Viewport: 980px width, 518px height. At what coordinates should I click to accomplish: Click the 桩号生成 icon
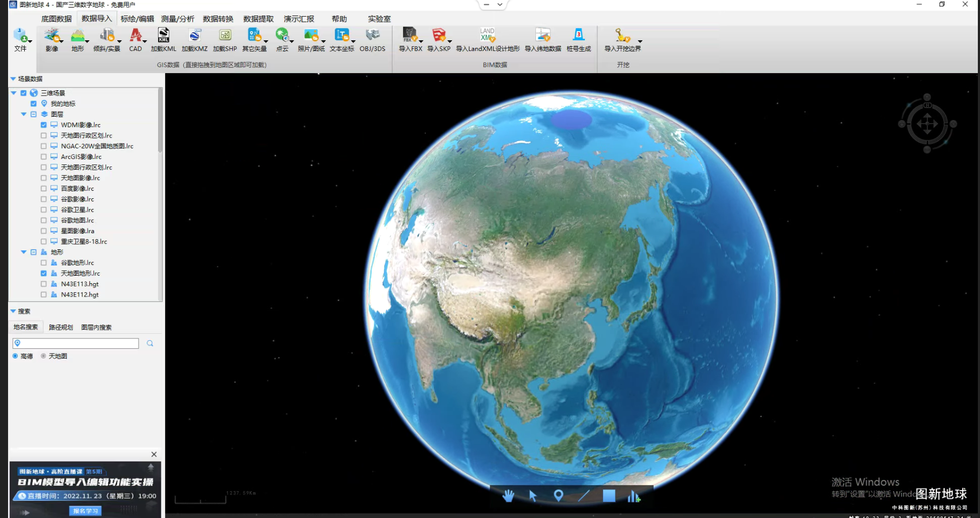[x=578, y=35]
